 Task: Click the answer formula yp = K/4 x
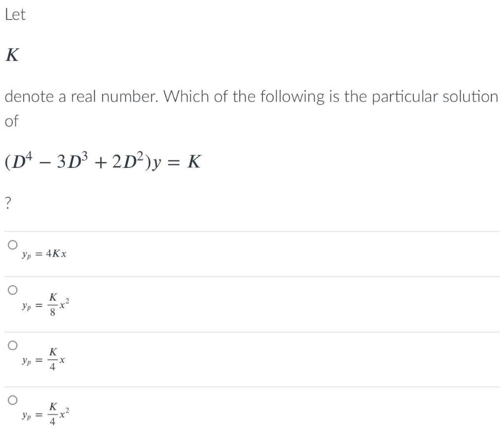(x=43, y=359)
